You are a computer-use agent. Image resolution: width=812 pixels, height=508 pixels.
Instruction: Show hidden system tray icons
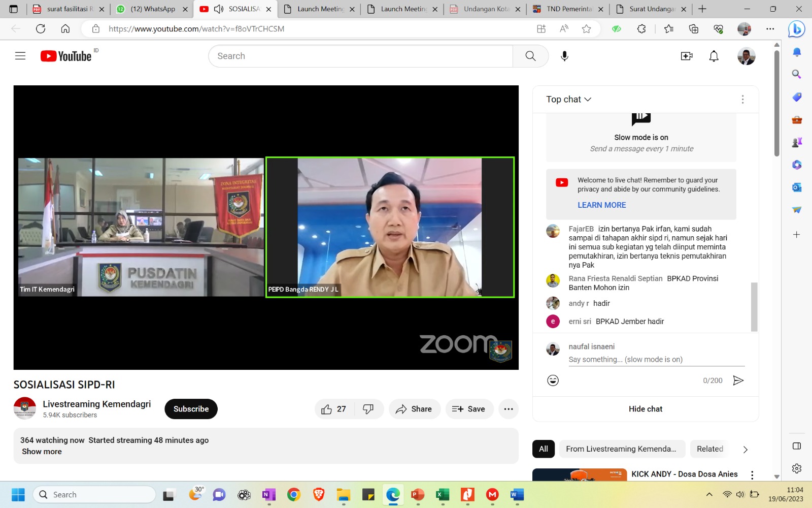pos(709,495)
